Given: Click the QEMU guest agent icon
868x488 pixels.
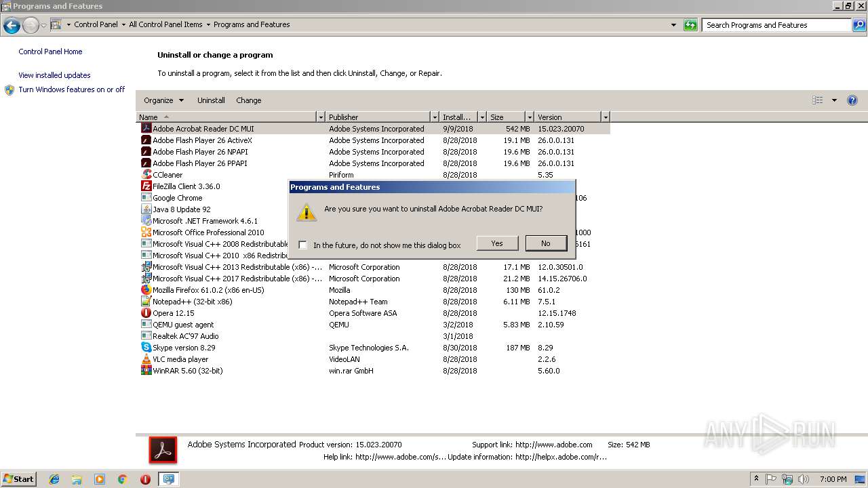Looking at the screenshot, I should tap(146, 325).
